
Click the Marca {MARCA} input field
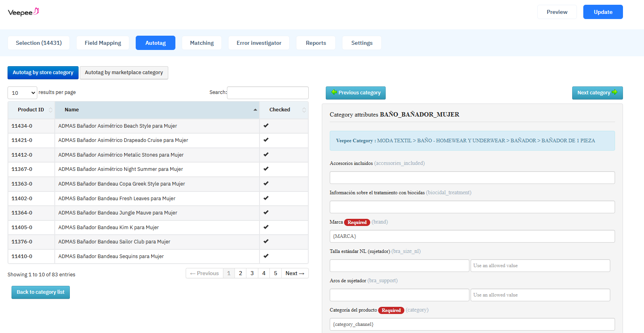[x=472, y=236]
